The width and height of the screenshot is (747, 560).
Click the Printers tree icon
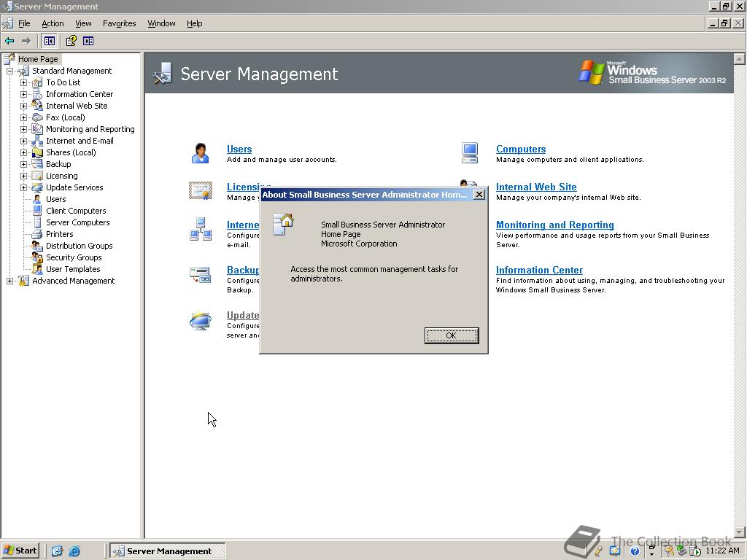click(x=37, y=234)
